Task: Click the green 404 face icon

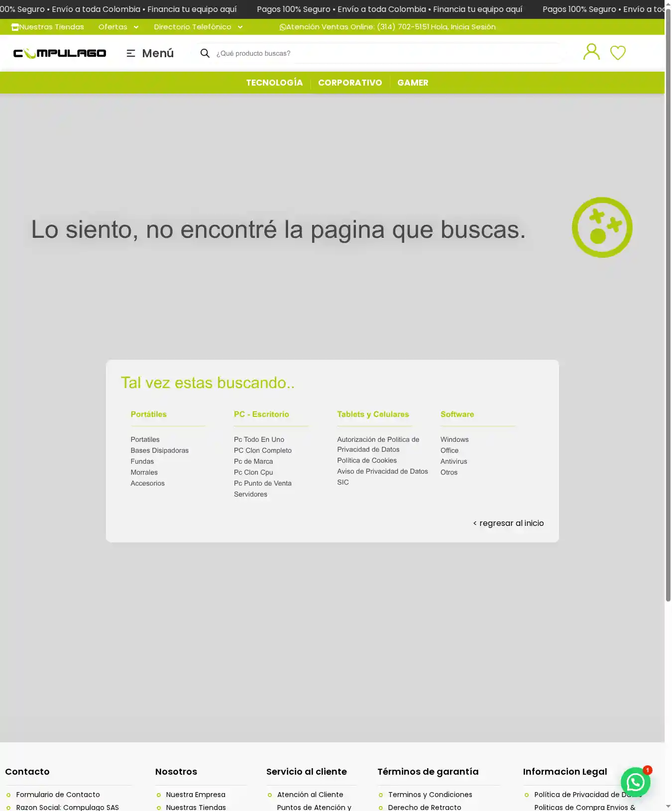Action: 602,227
